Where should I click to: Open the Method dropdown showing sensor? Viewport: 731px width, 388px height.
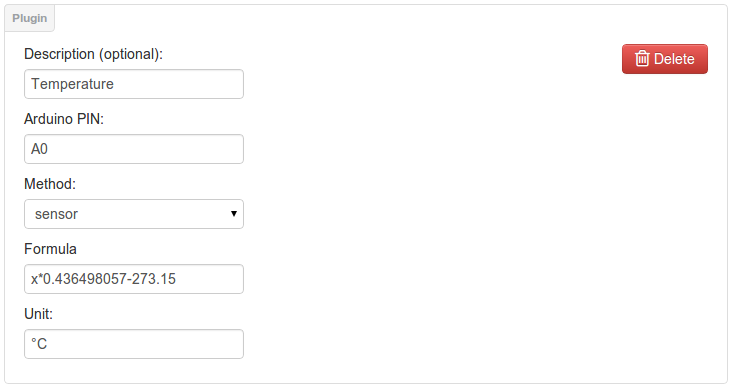tap(134, 214)
